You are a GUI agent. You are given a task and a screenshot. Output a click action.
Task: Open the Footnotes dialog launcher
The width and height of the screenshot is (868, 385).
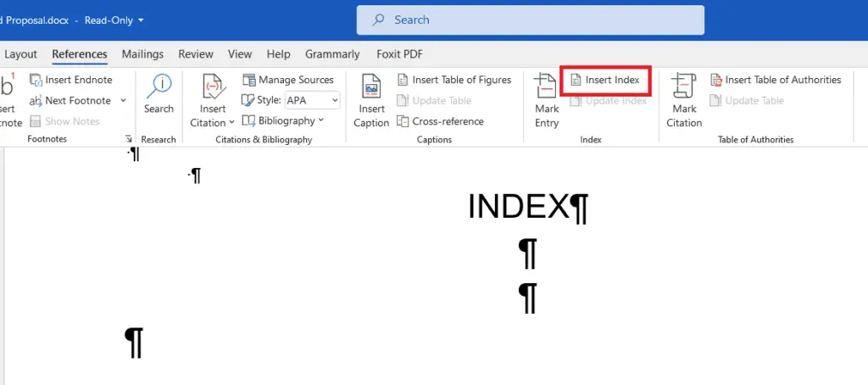(x=129, y=139)
